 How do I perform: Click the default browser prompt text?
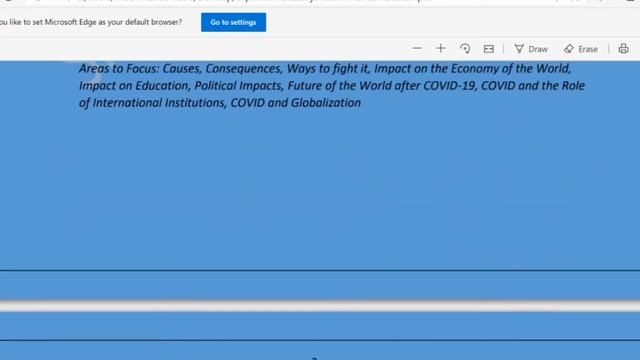(91, 22)
